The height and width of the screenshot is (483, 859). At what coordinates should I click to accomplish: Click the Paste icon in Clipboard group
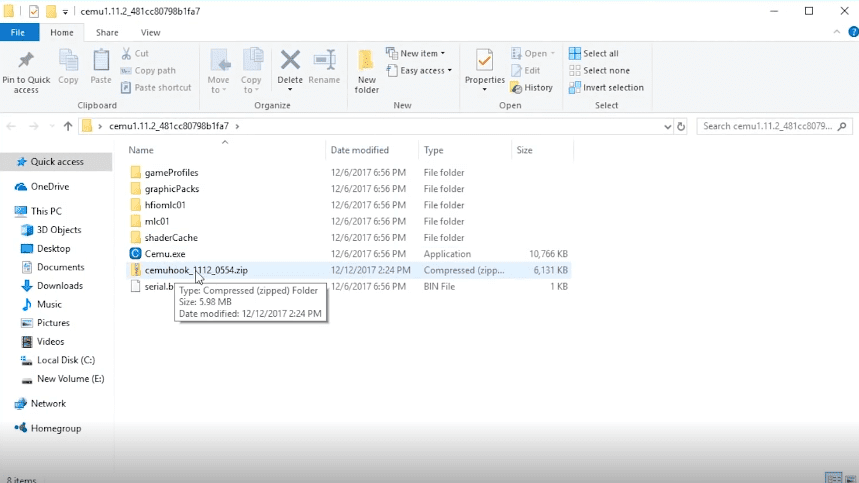[x=101, y=63]
